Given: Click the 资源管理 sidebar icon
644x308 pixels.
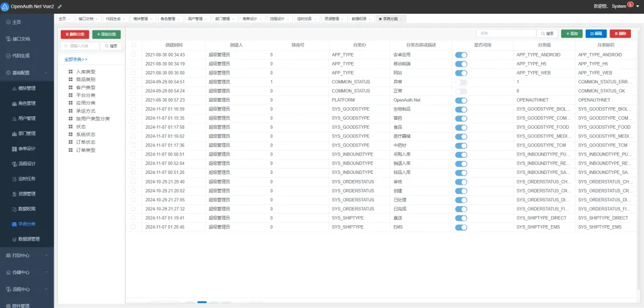Looking at the screenshot, I should tap(14, 194).
